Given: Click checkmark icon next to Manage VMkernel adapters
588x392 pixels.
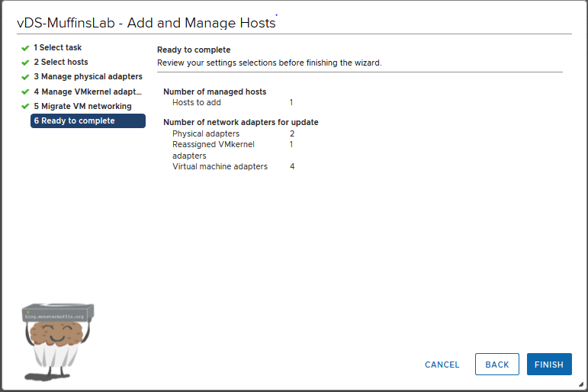Looking at the screenshot, I should pos(25,92).
